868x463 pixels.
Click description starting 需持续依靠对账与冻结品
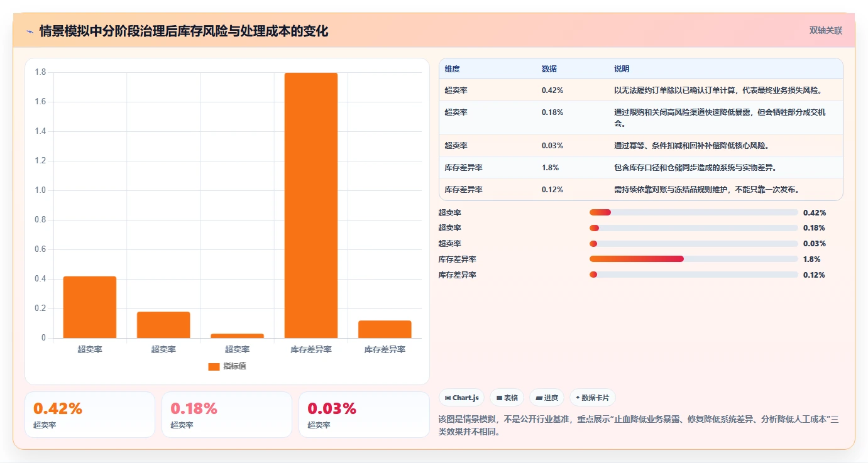click(x=706, y=190)
